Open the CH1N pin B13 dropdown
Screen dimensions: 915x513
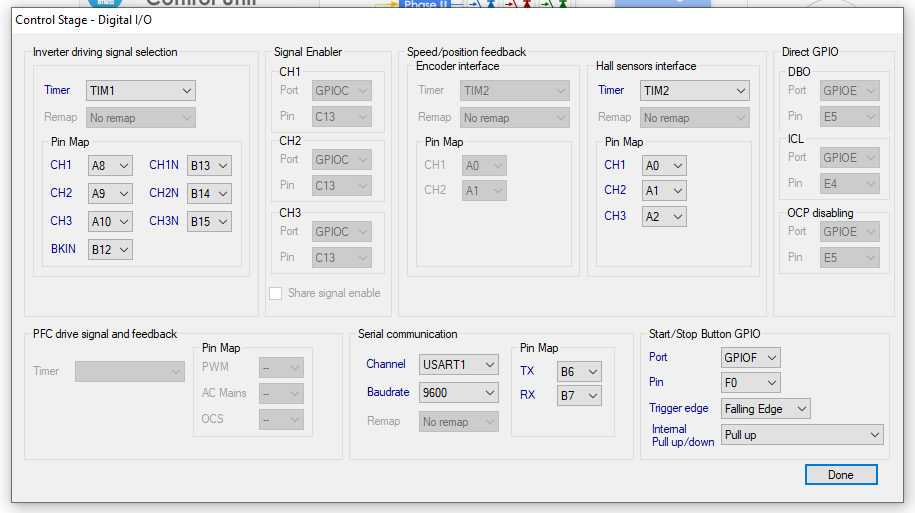click(x=209, y=165)
